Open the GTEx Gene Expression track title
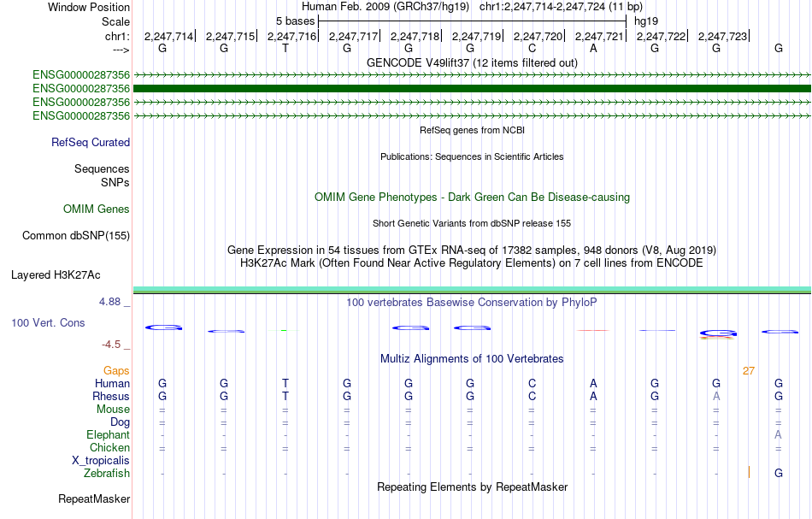812x519 pixels. pos(472,251)
